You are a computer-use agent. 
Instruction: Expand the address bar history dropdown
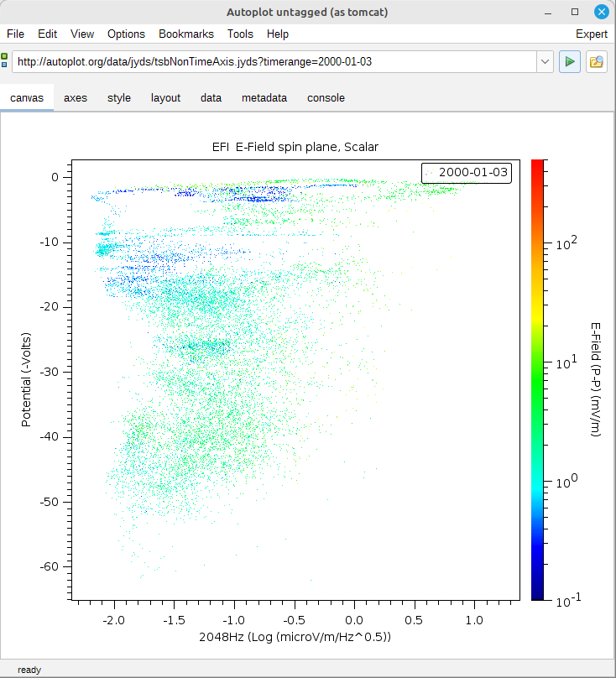[x=545, y=62]
